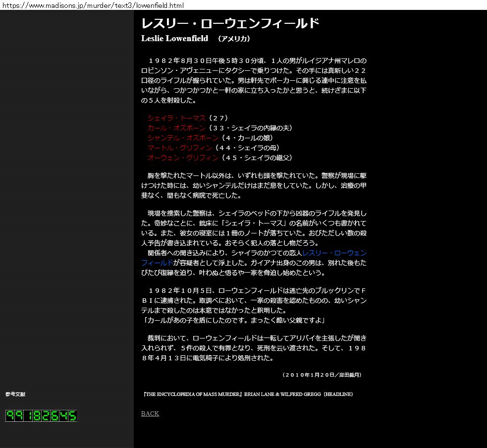This screenshot has width=487, height=448.
Task: Click the BACK link
Action: (150, 414)
